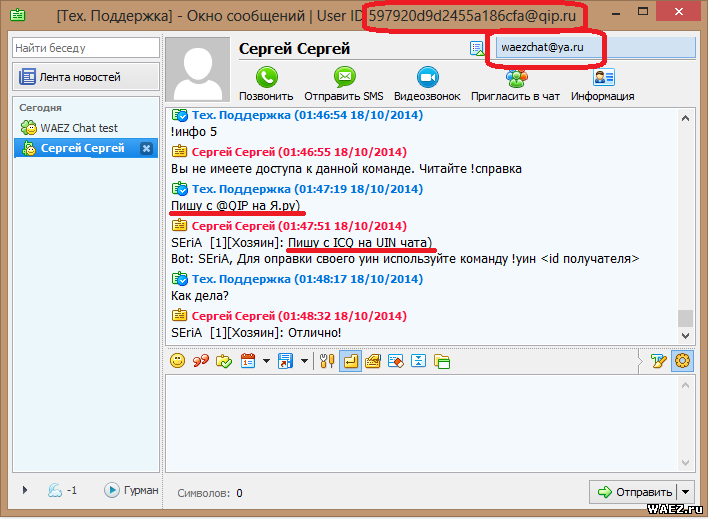Click the folder with green checkmark icon

coord(224,361)
